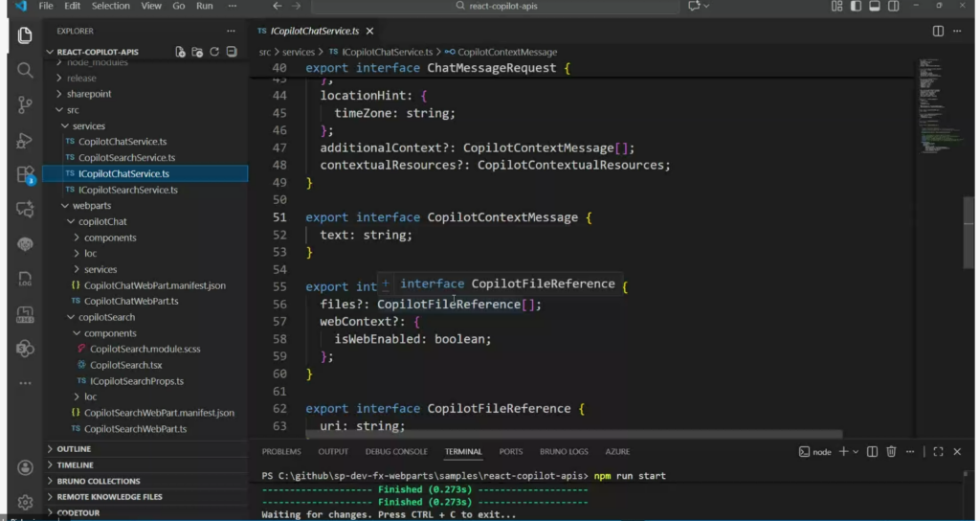The height and width of the screenshot is (521, 980).
Task: Toggle the primary side bar visibility
Action: tap(856, 6)
